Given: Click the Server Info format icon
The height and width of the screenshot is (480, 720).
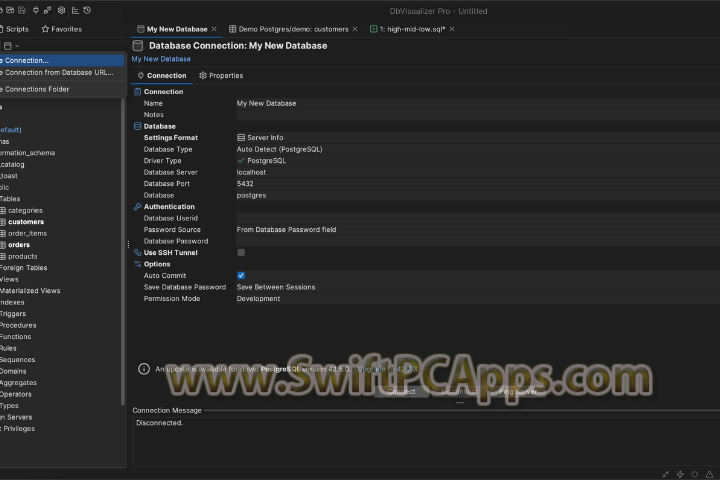Looking at the screenshot, I should [241, 137].
